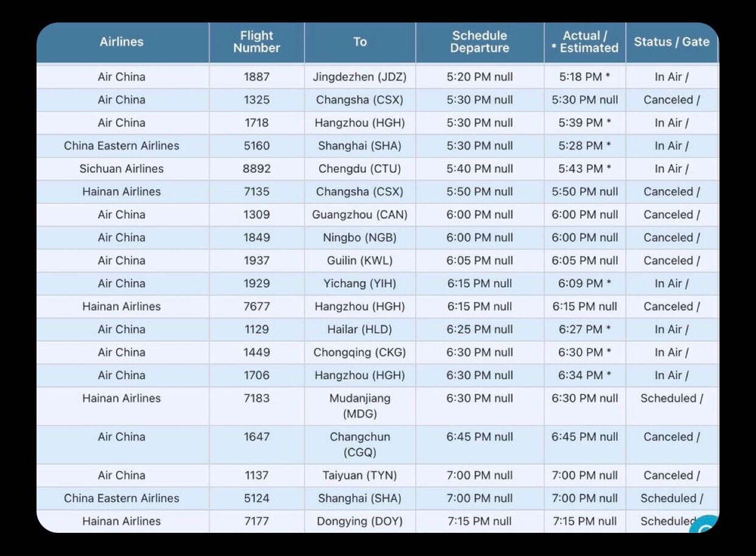Click Mudanjiang (MDG) destination
756x556 pixels.
point(360,406)
